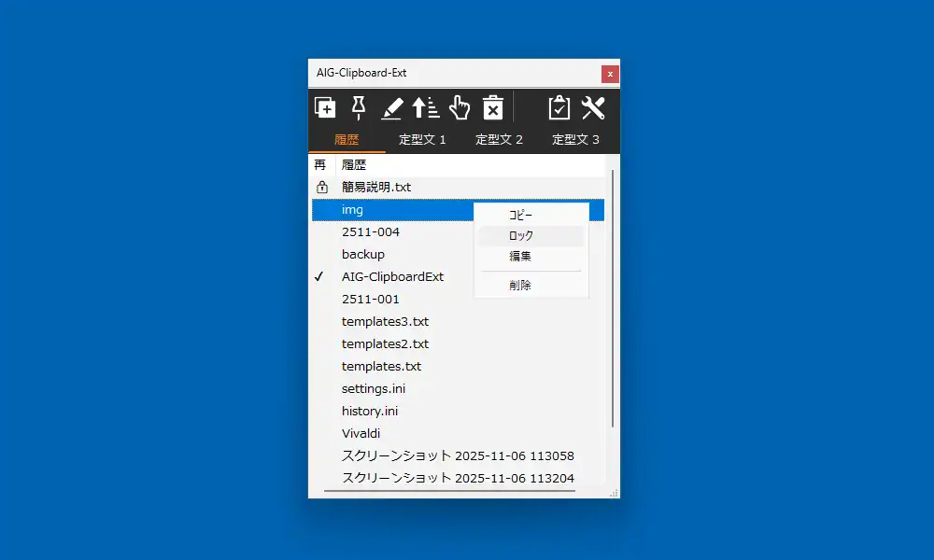Select the 履歴 tab

click(346, 138)
